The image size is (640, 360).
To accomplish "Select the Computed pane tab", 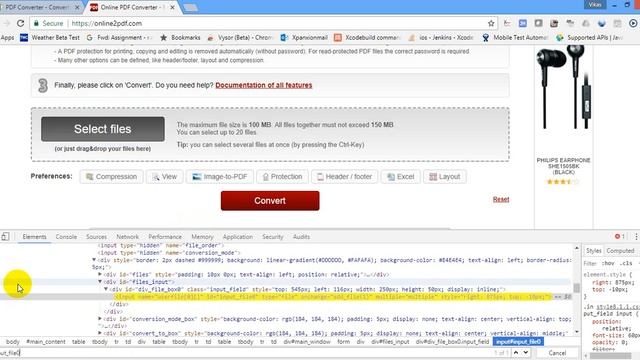I will [620, 251].
